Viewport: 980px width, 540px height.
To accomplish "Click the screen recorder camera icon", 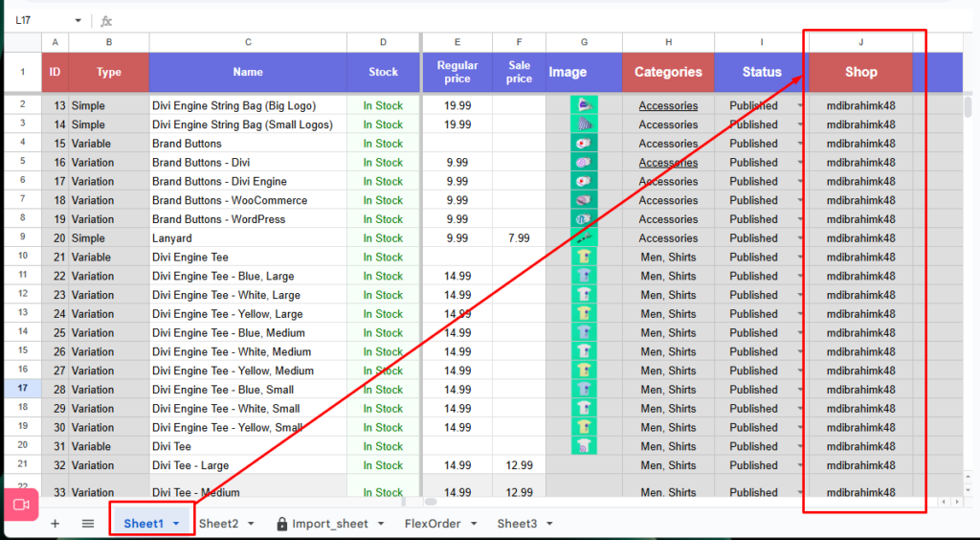I will pyautogui.click(x=21, y=505).
